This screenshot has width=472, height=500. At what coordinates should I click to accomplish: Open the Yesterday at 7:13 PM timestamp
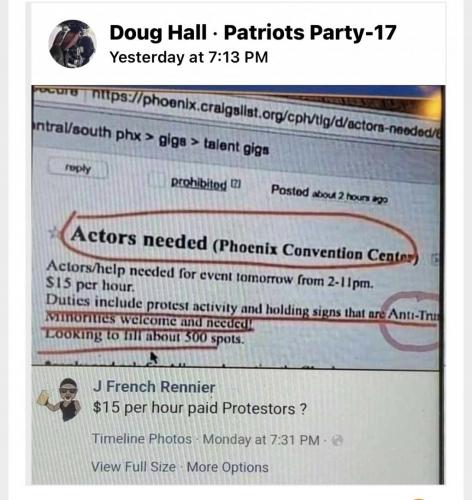[x=189, y=57]
